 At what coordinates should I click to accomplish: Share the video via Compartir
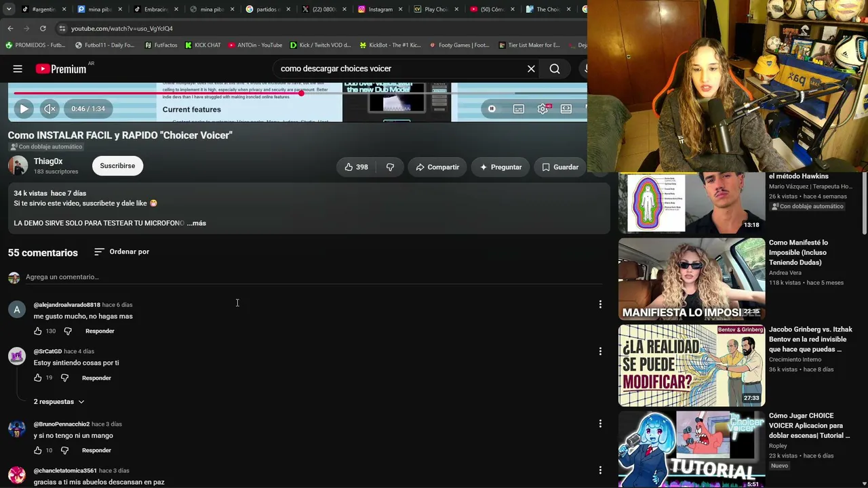[x=437, y=167]
